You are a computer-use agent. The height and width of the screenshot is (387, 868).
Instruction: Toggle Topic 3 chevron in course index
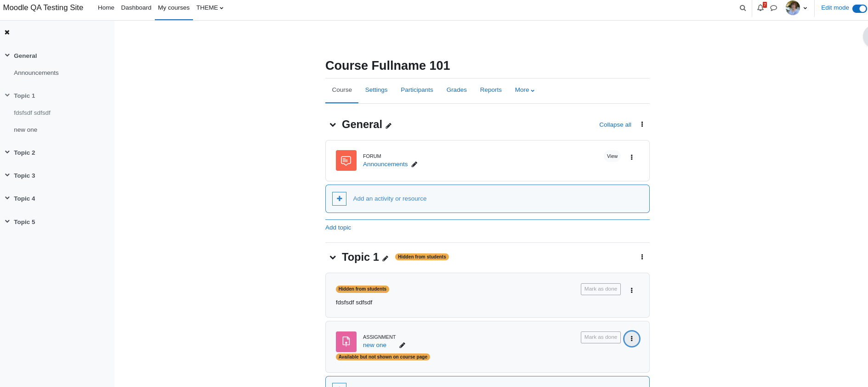tap(7, 175)
